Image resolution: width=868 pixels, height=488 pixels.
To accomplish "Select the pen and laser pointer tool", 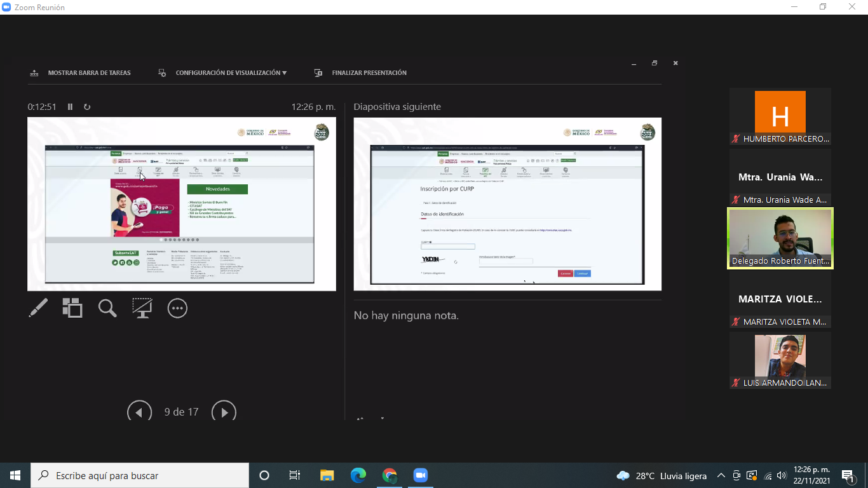I will (x=38, y=308).
